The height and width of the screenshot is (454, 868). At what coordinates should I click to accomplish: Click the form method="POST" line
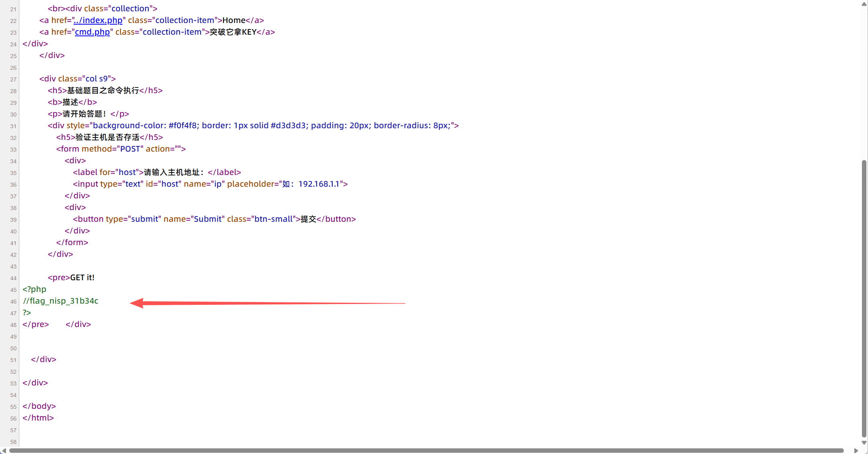121,149
